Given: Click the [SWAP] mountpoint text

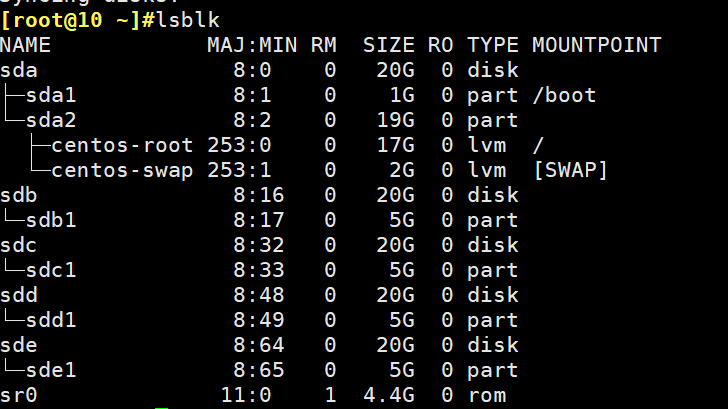Looking at the screenshot, I should 570,170.
